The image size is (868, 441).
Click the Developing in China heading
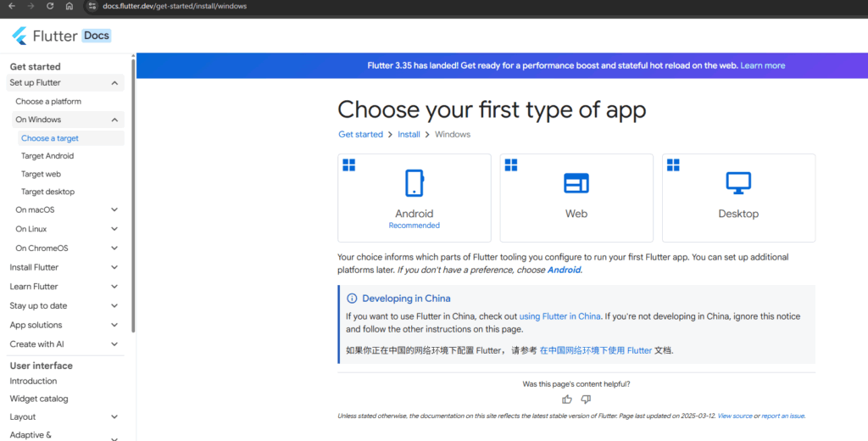coord(406,298)
